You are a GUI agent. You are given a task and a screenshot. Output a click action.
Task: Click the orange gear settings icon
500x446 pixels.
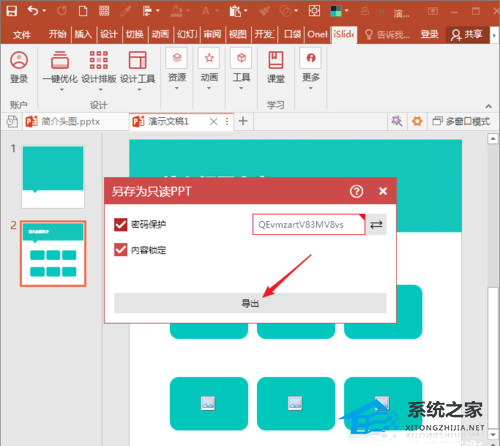[417, 121]
